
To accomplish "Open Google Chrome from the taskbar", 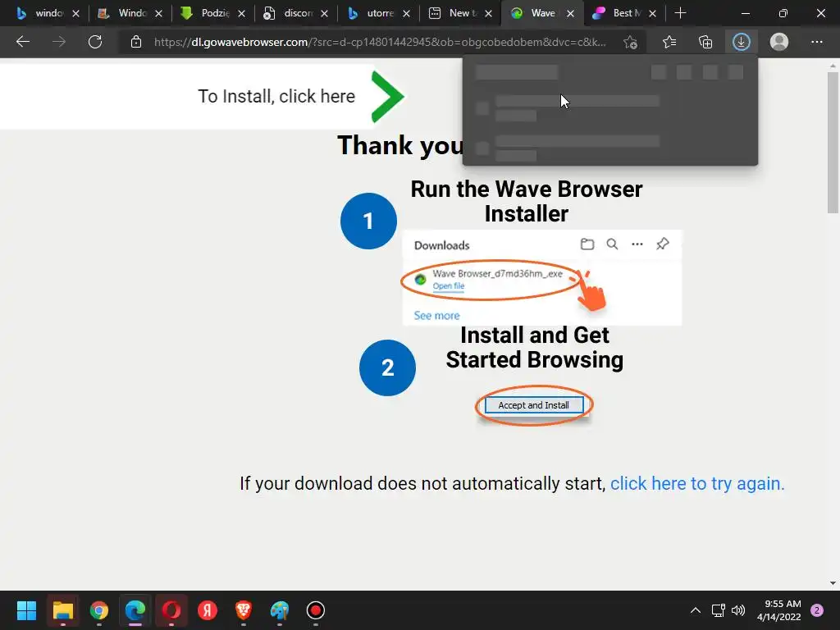I will click(x=99, y=610).
